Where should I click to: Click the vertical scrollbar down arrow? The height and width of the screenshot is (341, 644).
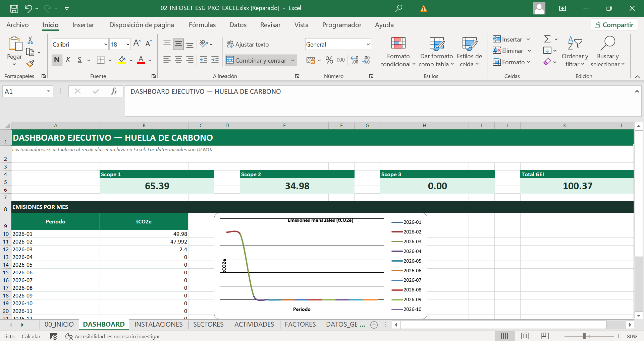click(639, 316)
